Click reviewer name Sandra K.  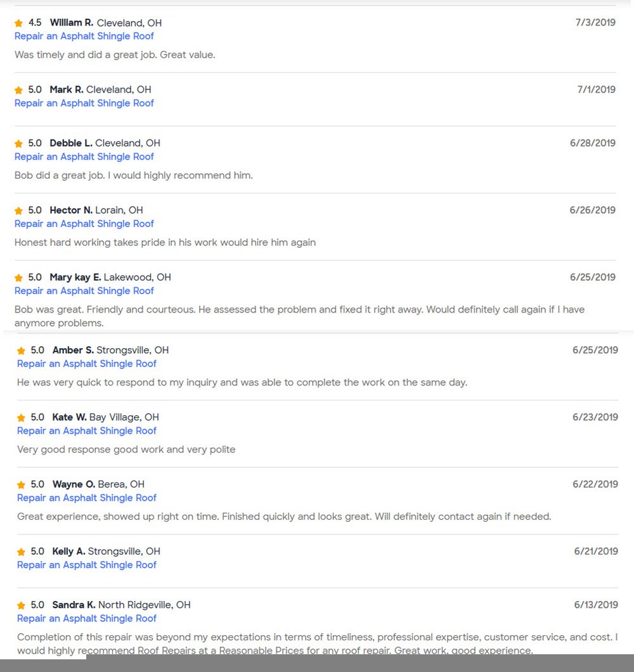pos(74,605)
